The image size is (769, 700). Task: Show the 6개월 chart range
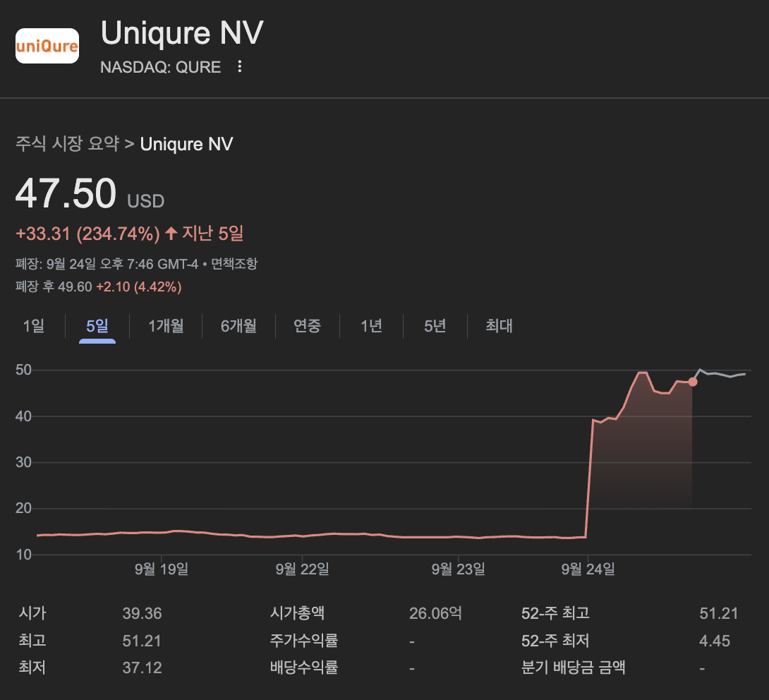(238, 326)
